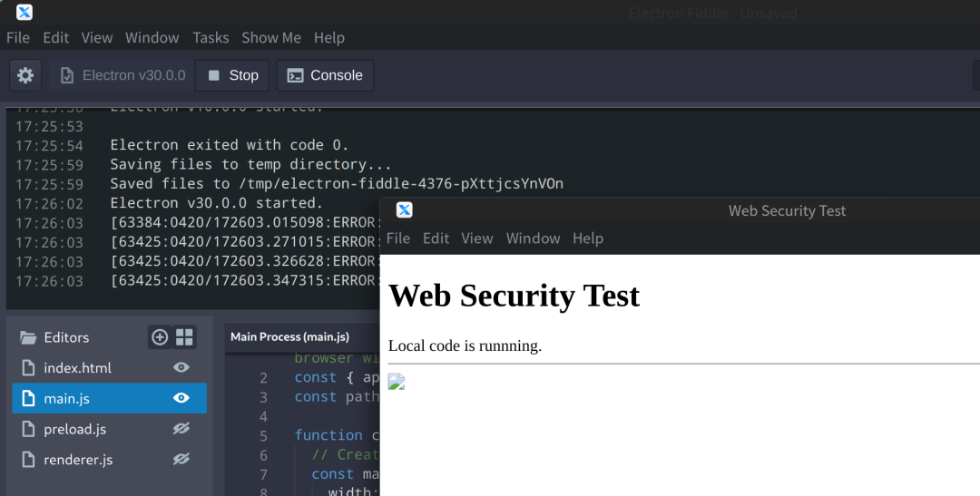Click the Web Security Test window logo icon
The height and width of the screenshot is (496, 980).
point(405,210)
